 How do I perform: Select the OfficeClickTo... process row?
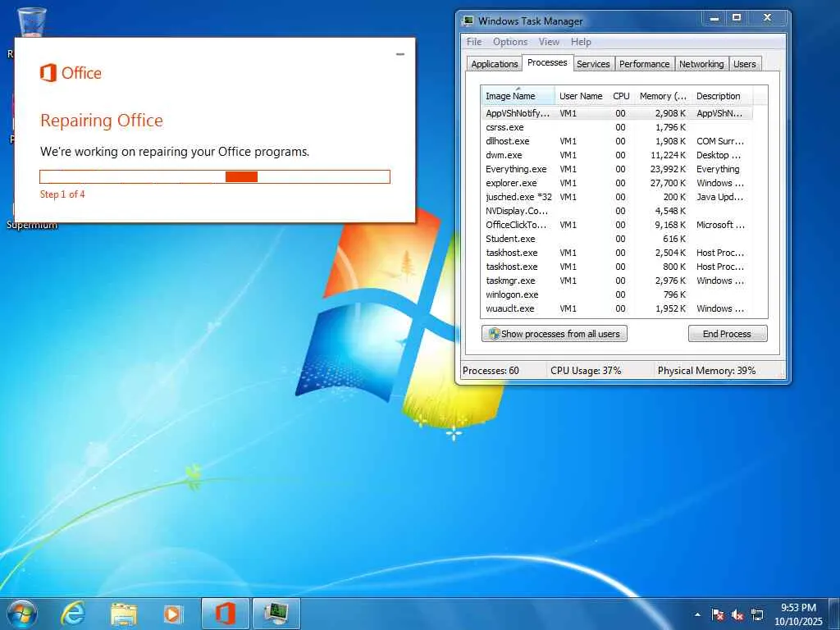(617, 225)
